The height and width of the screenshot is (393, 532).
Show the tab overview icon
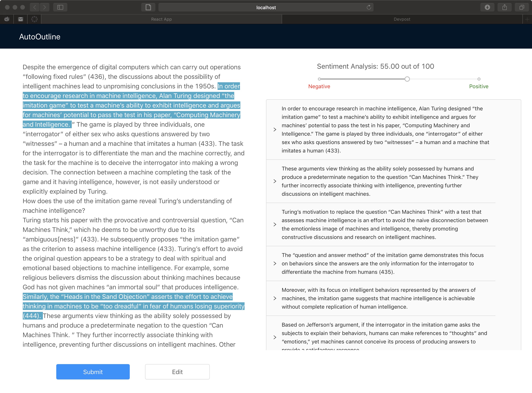coord(521,7)
